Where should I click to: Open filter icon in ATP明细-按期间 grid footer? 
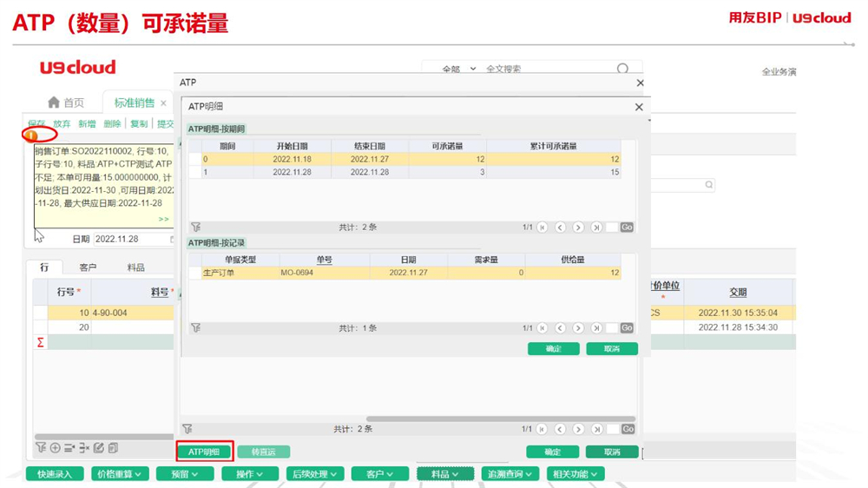196,228
